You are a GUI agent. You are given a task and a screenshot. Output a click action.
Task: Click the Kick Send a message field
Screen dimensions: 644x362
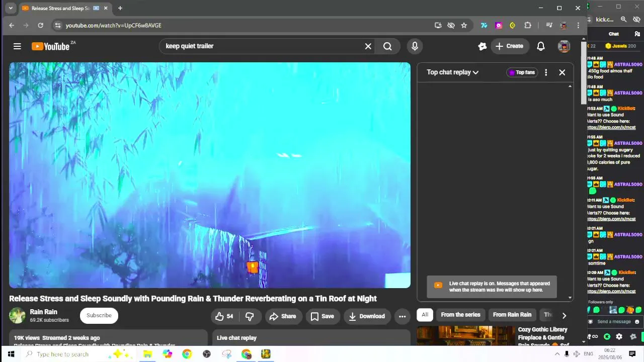click(x=614, y=322)
